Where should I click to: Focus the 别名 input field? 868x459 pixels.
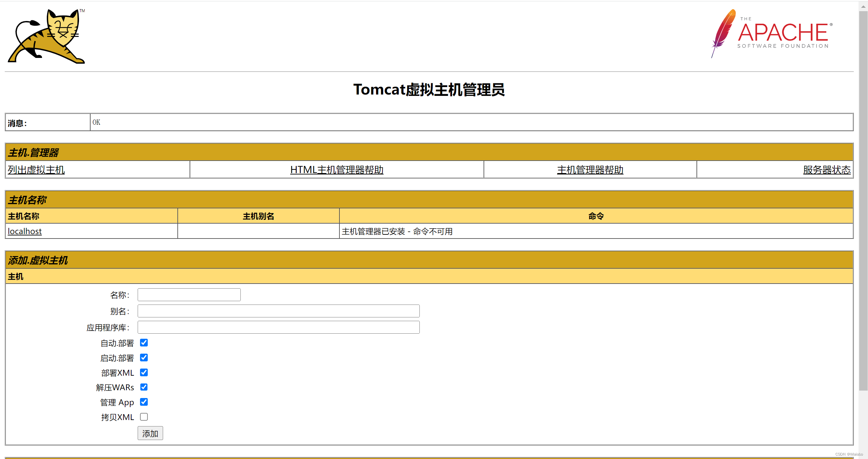click(x=279, y=311)
